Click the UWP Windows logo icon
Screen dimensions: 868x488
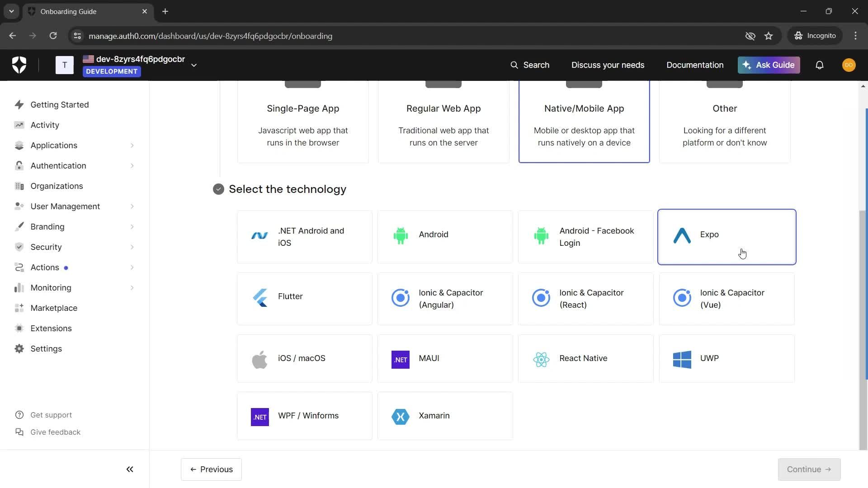(x=682, y=360)
